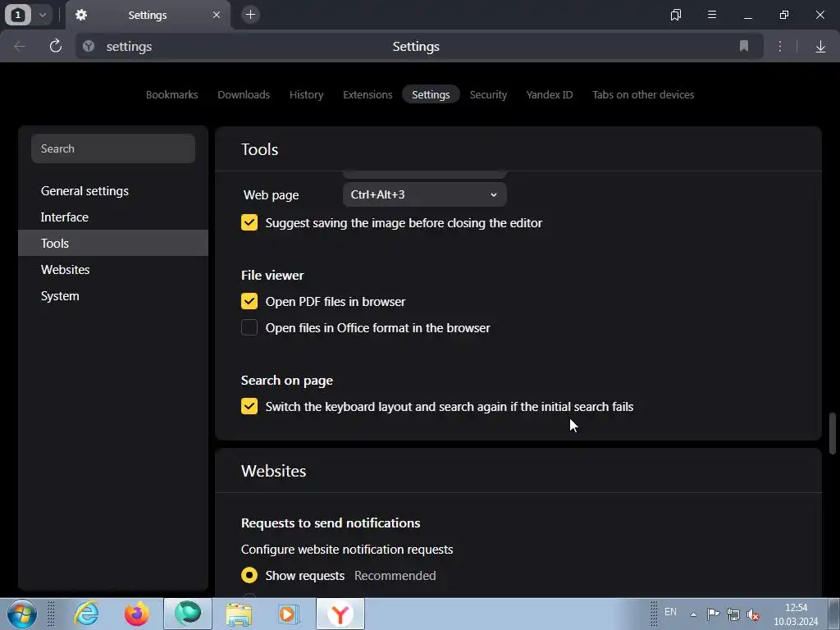Go to Websites section in sidebar
This screenshot has width=840, height=630.
tap(113, 269)
